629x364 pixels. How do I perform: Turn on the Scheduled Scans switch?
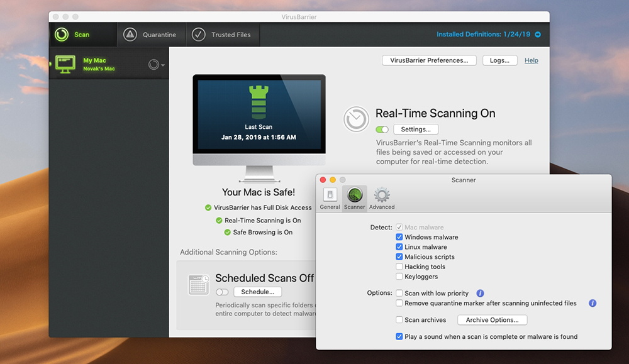(x=222, y=292)
